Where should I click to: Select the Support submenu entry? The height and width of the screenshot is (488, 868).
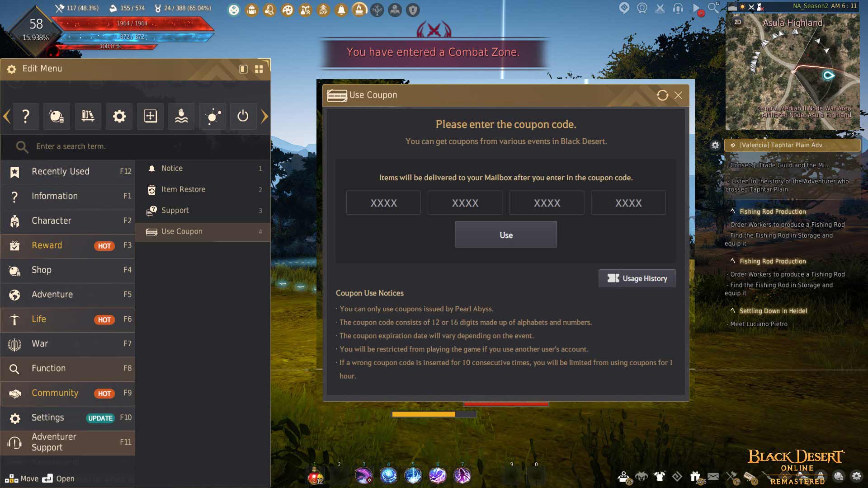203,211
